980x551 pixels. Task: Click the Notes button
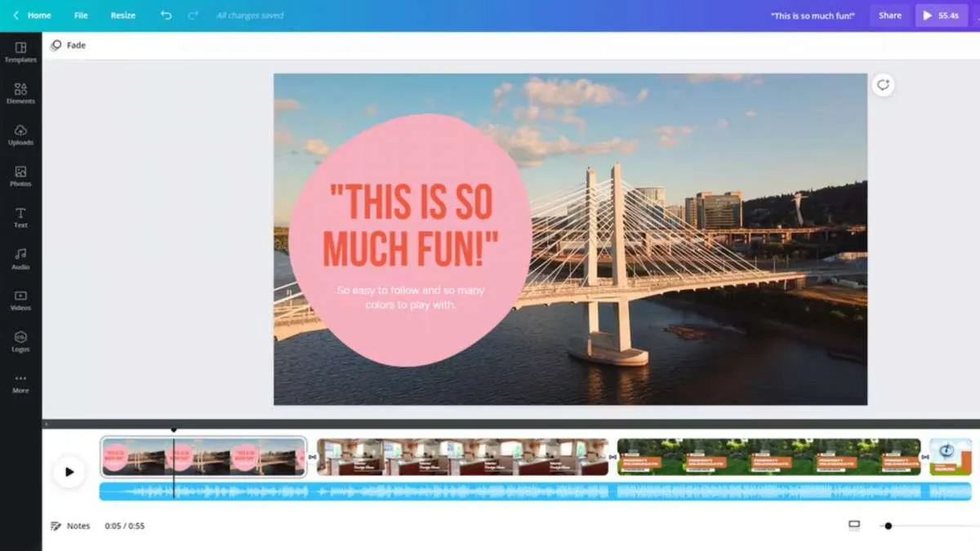pos(70,526)
